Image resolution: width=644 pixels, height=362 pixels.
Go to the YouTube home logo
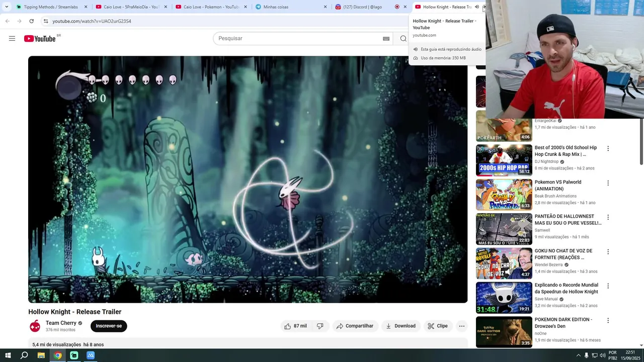click(40, 39)
